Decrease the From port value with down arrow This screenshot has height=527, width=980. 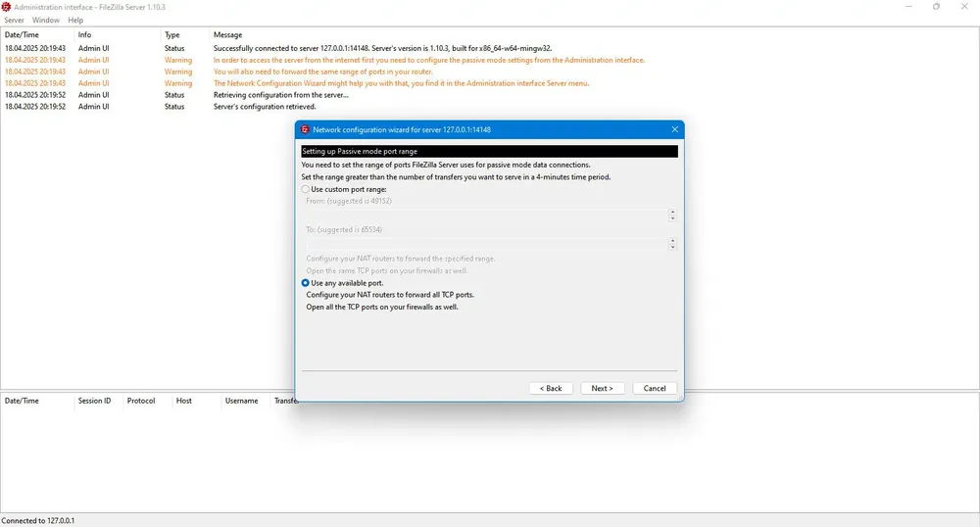point(672,218)
